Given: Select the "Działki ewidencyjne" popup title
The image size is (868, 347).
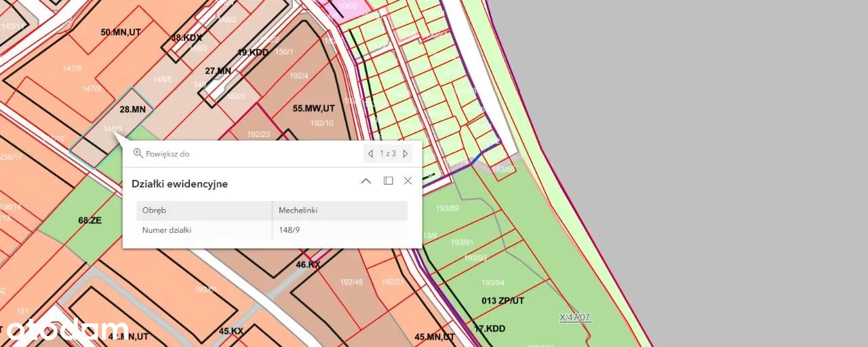Looking at the screenshot, I should point(179,183).
